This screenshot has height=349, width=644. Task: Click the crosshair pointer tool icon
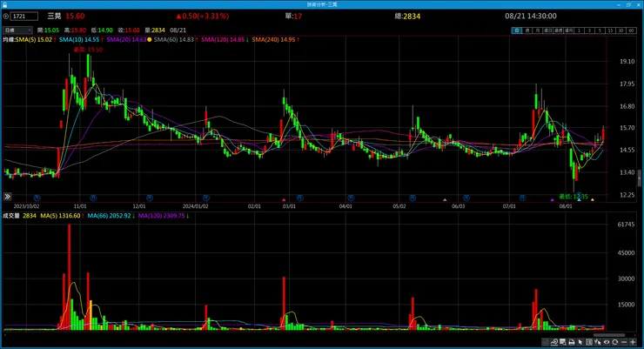coord(598,342)
